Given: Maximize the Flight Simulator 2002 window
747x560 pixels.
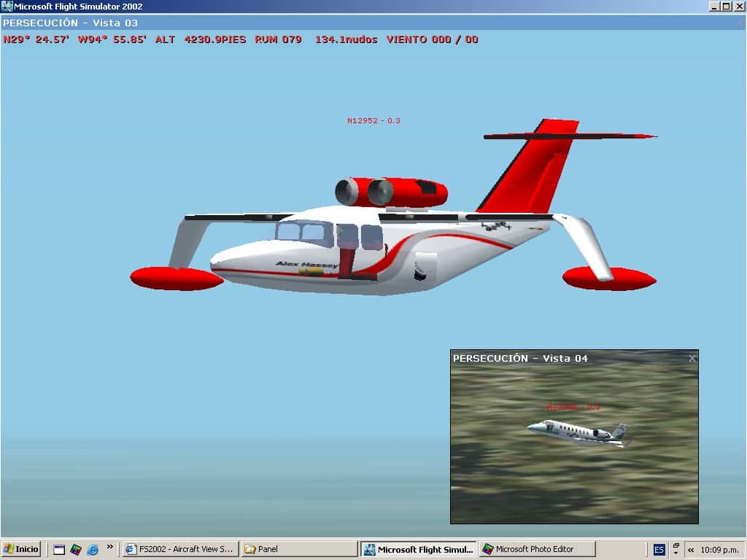Looking at the screenshot, I should pos(727,7).
